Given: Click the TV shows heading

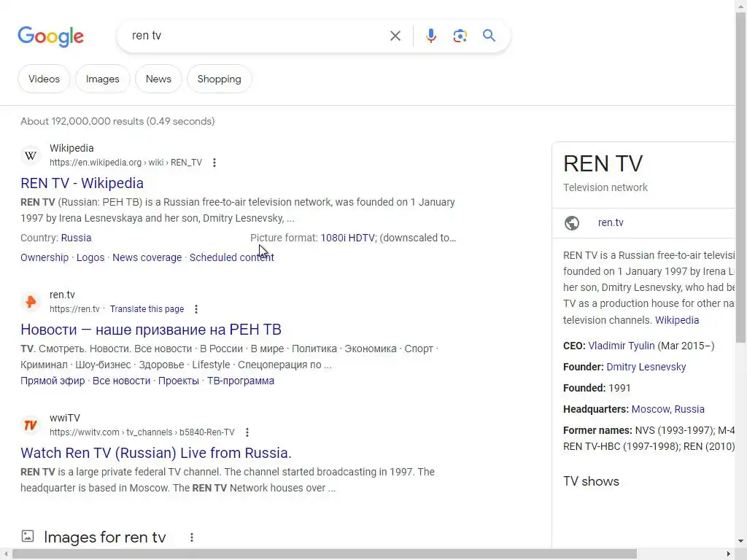Looking at the screenshot, I should point(591,481).
